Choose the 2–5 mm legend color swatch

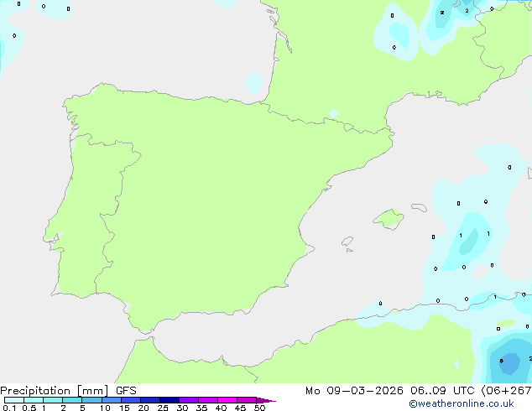pyautogui.click(x=72, y=400)
